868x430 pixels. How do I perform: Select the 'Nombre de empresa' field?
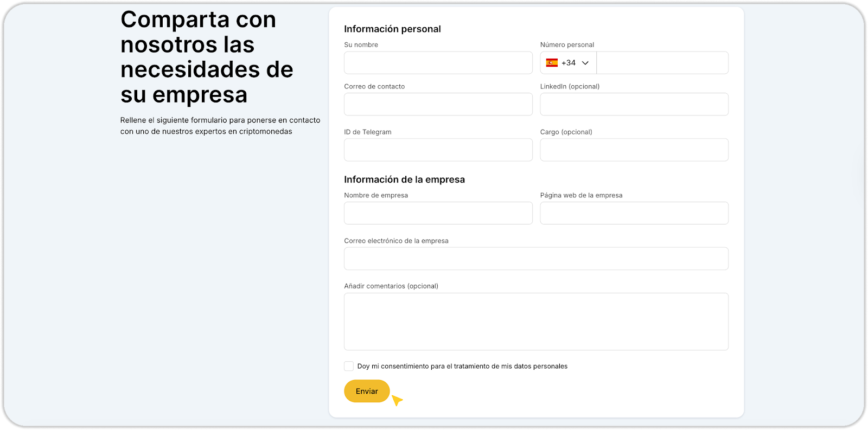(x=438, y=213)
